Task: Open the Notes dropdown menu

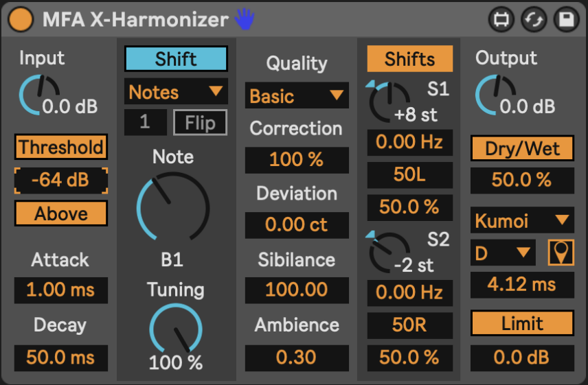Action: click(176, 91)
